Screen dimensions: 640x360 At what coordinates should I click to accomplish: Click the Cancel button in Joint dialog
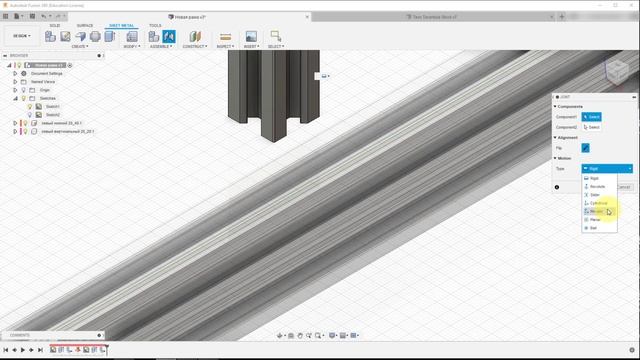[x=624, y=187]
